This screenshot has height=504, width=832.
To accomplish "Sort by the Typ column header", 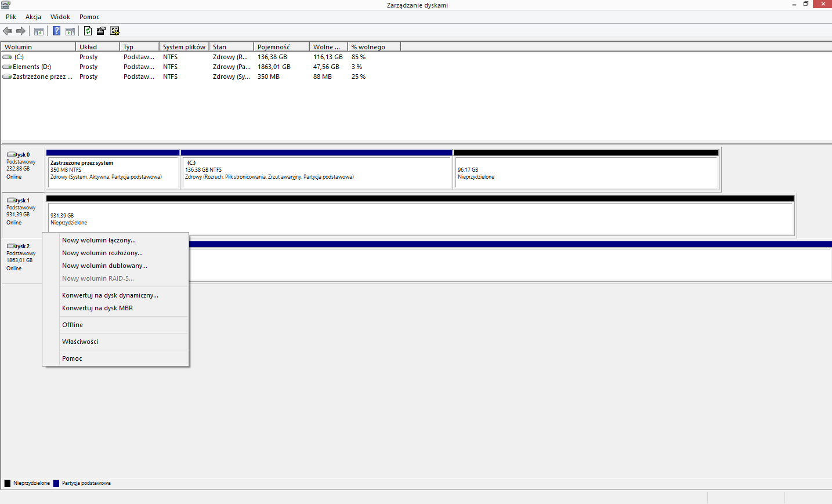I will tap(139, 47).
